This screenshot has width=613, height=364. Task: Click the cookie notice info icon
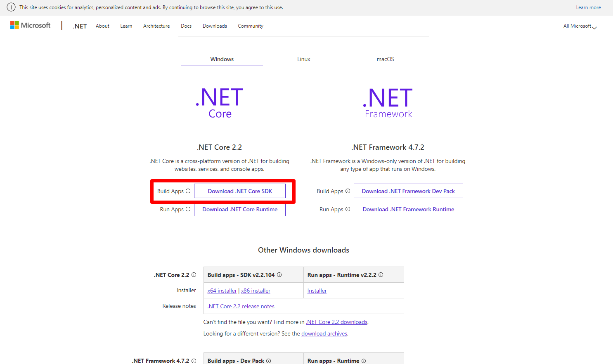click(x=11, y=7)
